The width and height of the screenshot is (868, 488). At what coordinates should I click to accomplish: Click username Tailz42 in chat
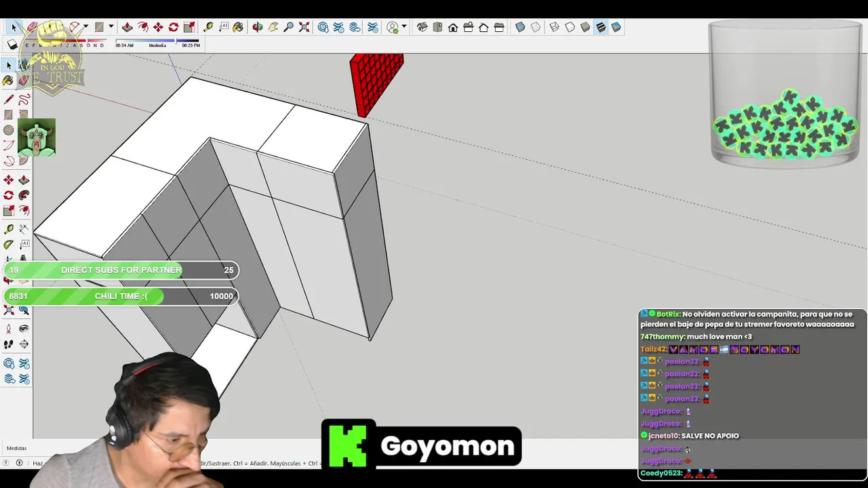coord(653,350)
